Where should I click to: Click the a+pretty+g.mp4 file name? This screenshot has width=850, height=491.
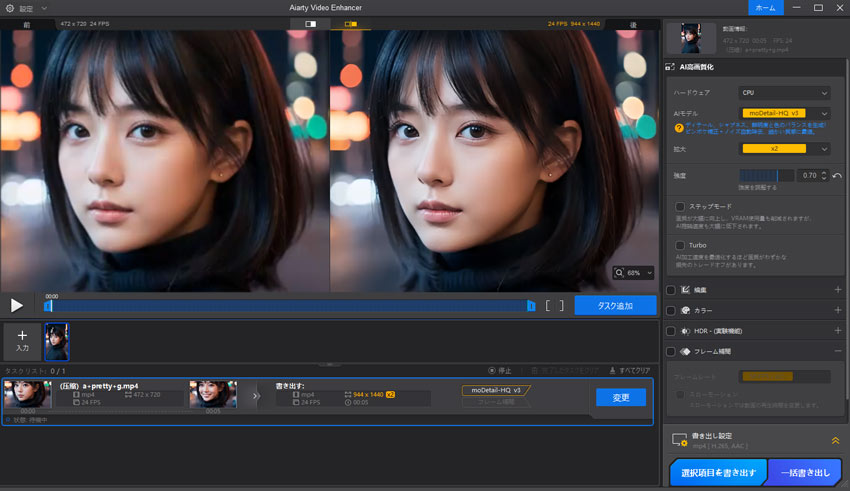110,386
